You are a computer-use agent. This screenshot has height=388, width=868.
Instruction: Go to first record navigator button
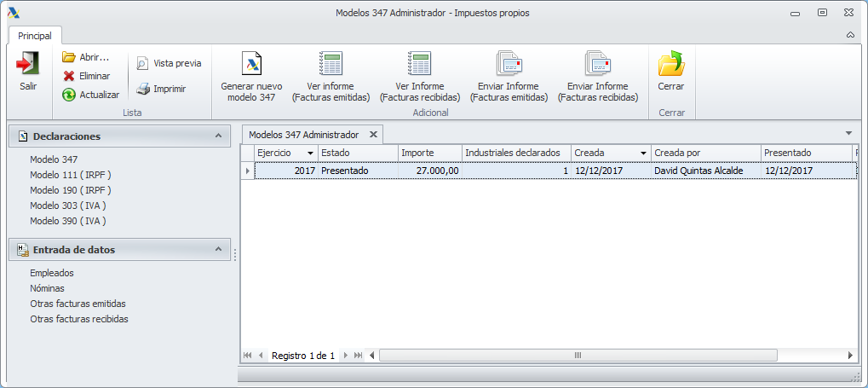tap(247, 356)
